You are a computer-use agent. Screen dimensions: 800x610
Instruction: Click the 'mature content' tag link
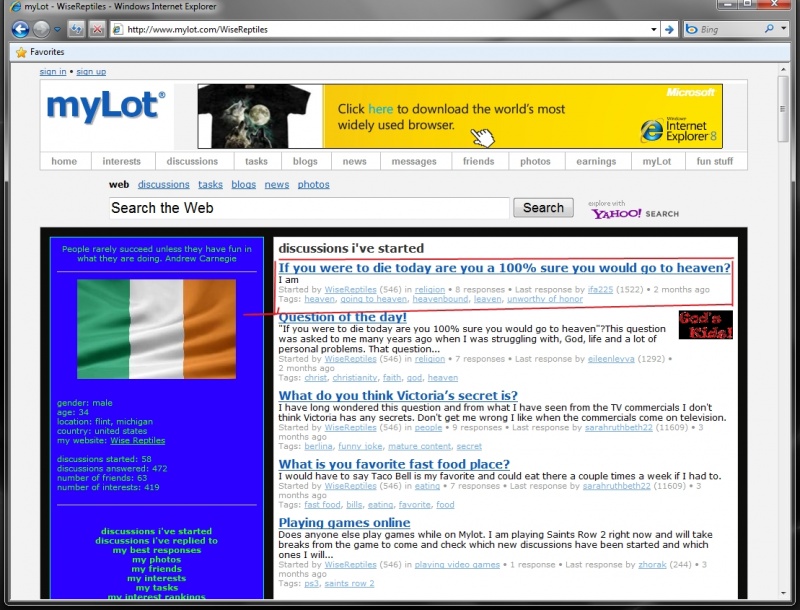coord(419,446)
